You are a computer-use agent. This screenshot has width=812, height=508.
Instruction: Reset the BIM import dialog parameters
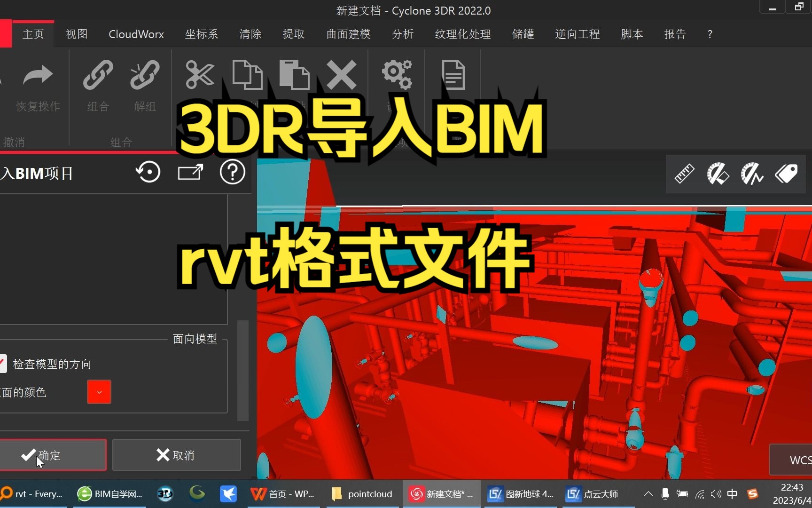coord(148,172)
